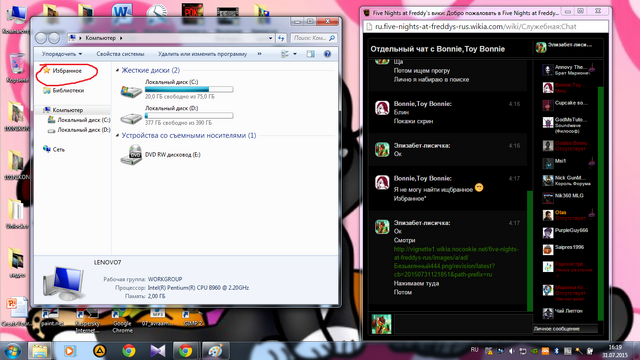Select Otas in chat user list

(568, 215)
